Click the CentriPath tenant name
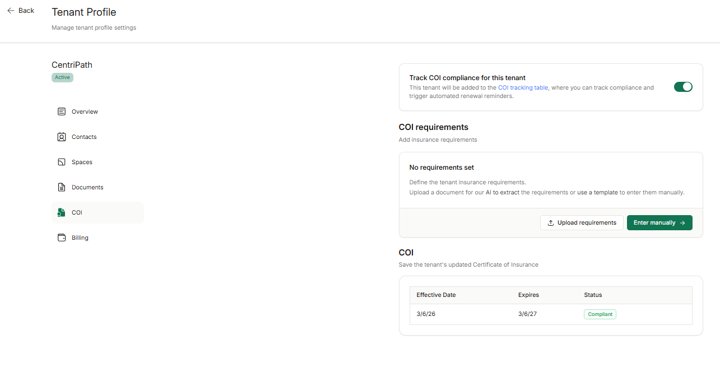720x372 pixels. point(72,65)
